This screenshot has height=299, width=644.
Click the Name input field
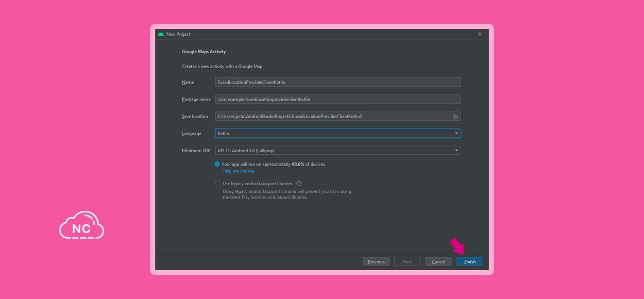[338, 82]
